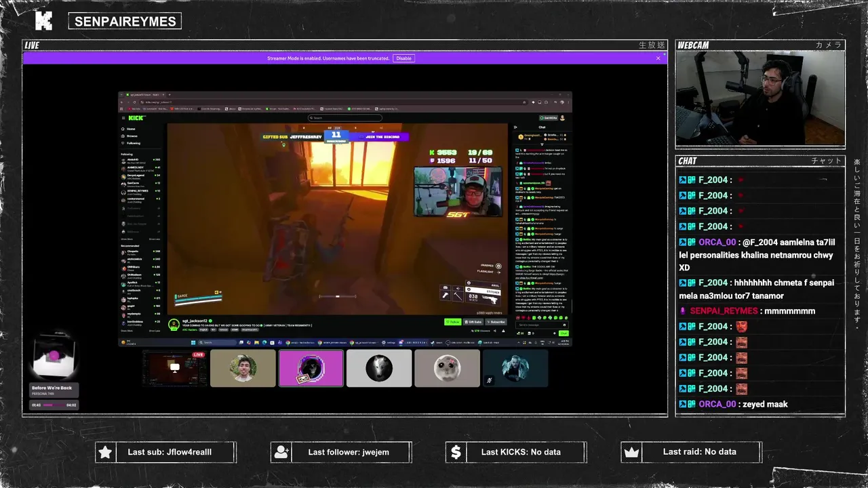The image size is (868, 488).
Task: Click the bookmark star in the address bar
Action: (524, 102)
